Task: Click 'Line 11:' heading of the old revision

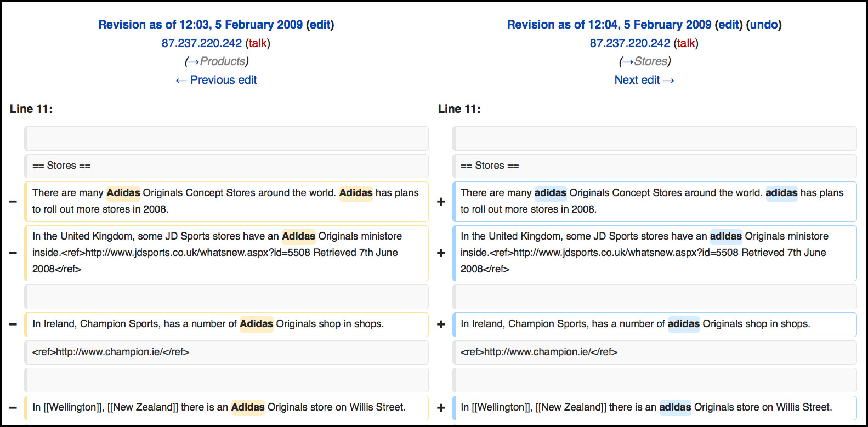Action: (x=31, y=109)
